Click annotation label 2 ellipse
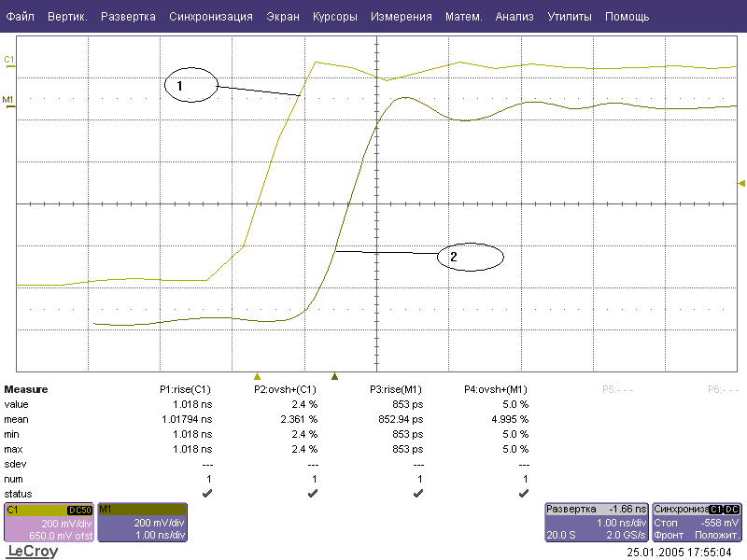 click(x=470, y=256)
